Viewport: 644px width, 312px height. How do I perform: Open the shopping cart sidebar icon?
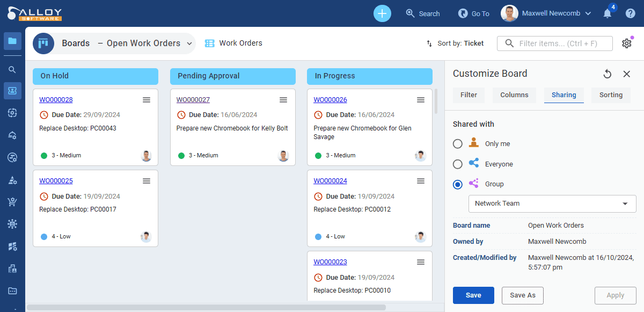[12, 202]
